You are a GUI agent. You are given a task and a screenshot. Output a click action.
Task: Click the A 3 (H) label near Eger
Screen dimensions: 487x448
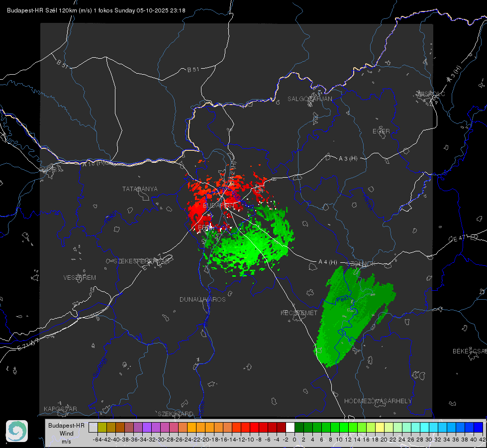pyautogui.click(x=348, y=159)
